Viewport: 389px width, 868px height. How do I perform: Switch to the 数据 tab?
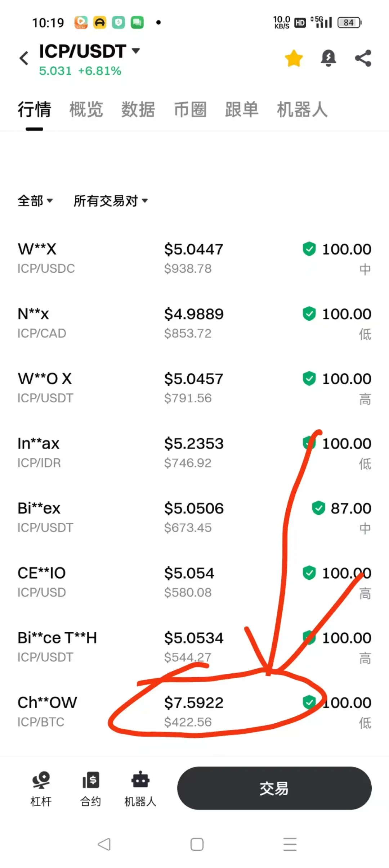(x=138, y=109)
